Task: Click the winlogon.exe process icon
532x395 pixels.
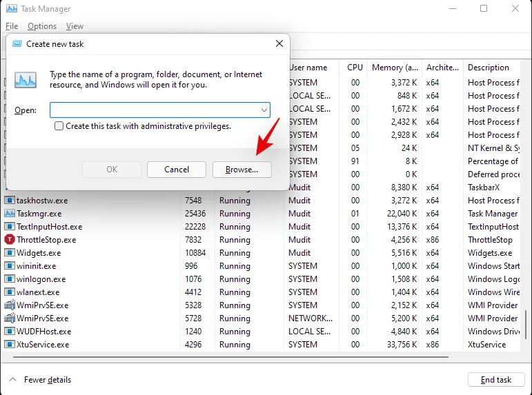Action: [x=10, y=279]
